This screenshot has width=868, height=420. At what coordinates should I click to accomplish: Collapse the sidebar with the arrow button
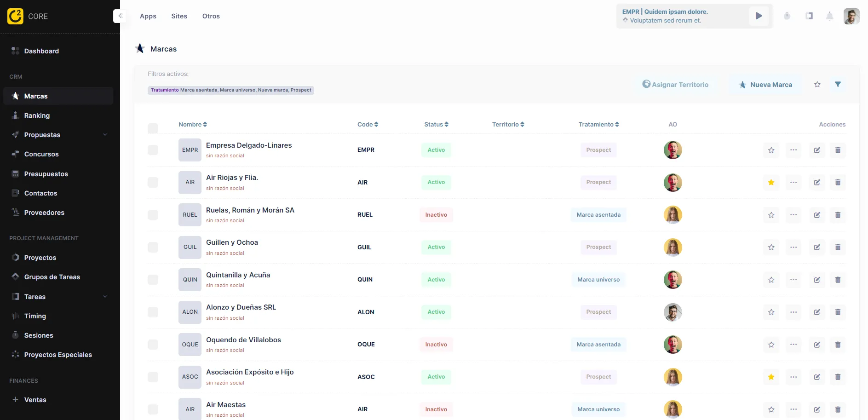(x=120, y=16)
